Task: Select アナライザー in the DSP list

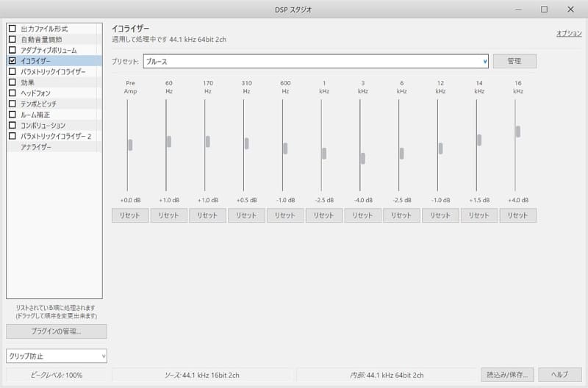Action: click(54, 147)
